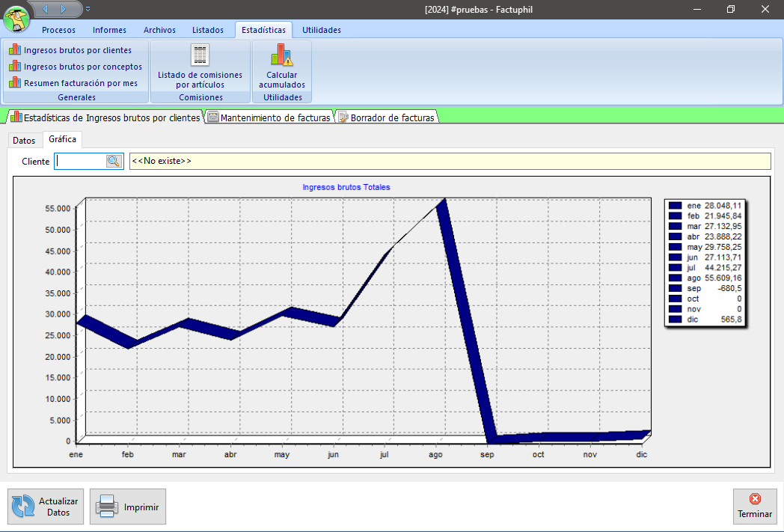This screenshot has width=784, height=532.
Task: Click the Actualizar Datos button
Action: (46, 507)
